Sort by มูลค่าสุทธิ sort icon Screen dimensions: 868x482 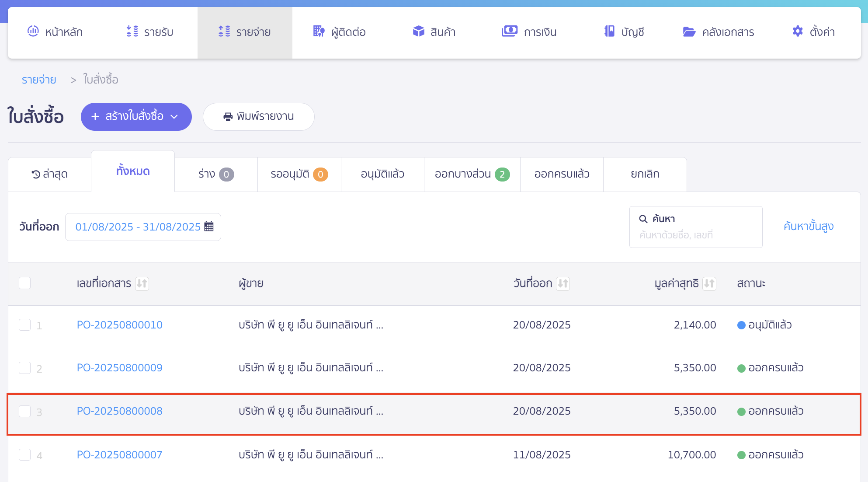click(x=709, y=283)
